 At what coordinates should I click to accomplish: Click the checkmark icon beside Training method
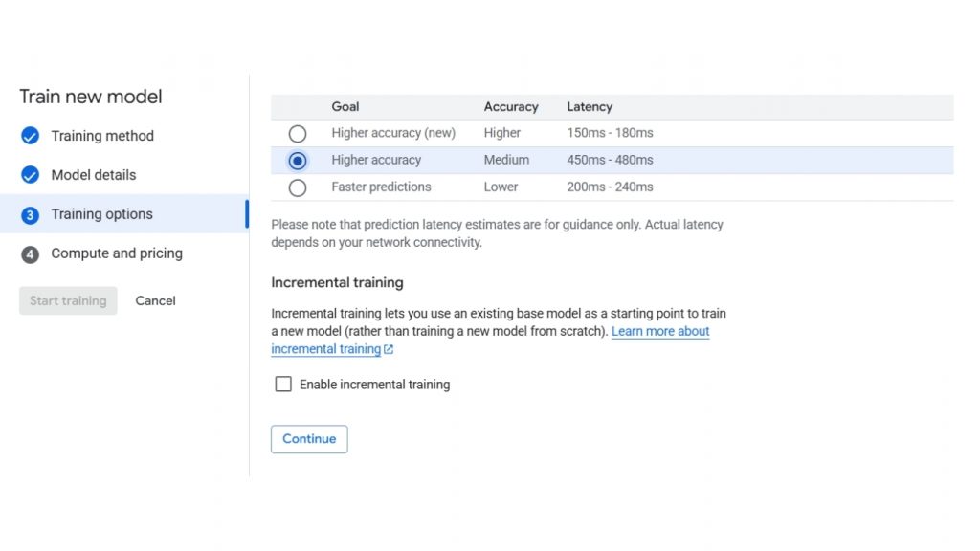pyautogui.click(x=30, y=136)
